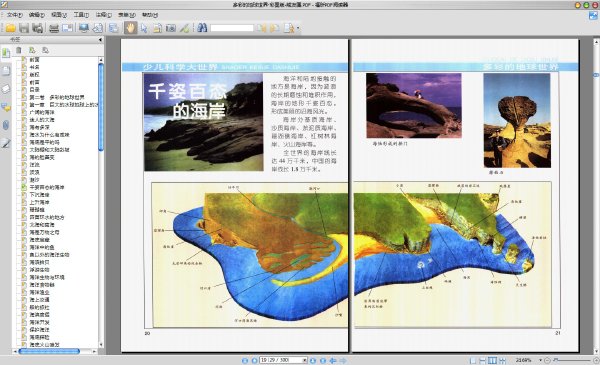The width and height of the screenshot is (600, 365).
Task: Click the Save disk icon
Action: coord(24,28)
